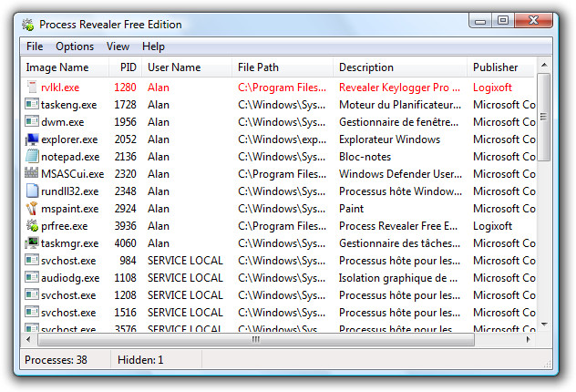The image size is (576, 392).
Task: Select the taskeng.exe image name
Action: tap(68, 105)
